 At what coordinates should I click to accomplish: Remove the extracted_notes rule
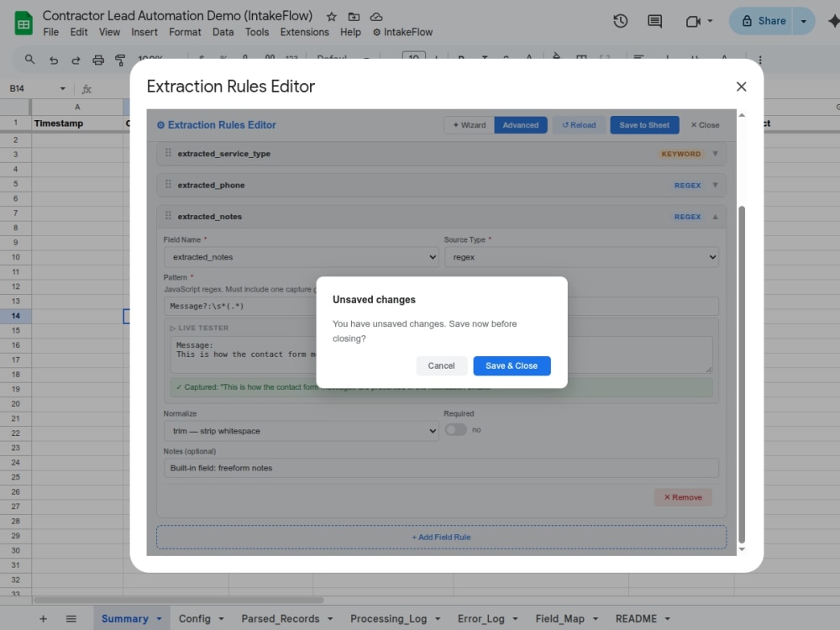683,497
